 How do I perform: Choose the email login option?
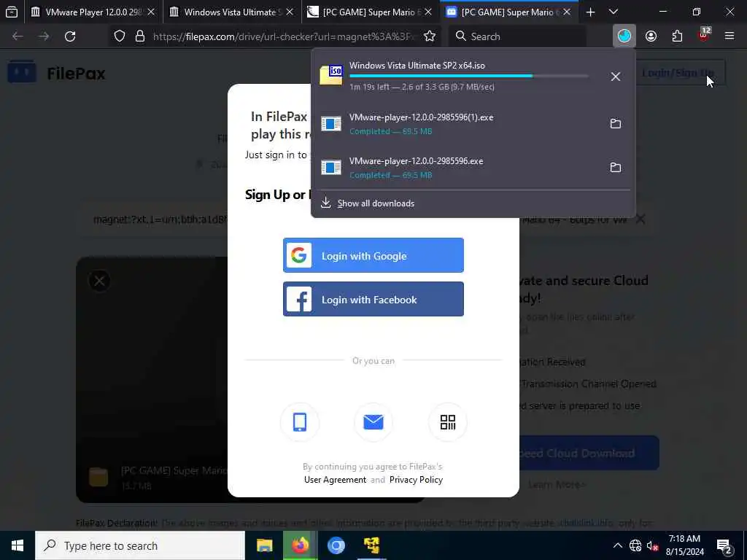click(x=373, y=422)
